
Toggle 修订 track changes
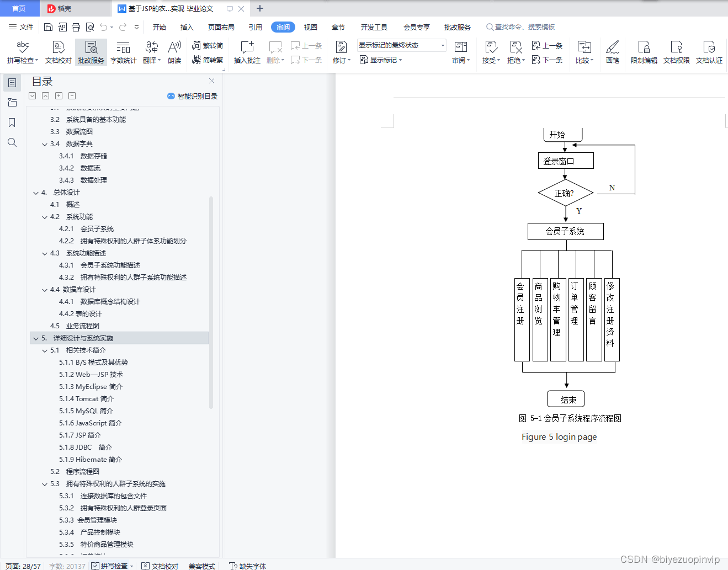[341, 52]
